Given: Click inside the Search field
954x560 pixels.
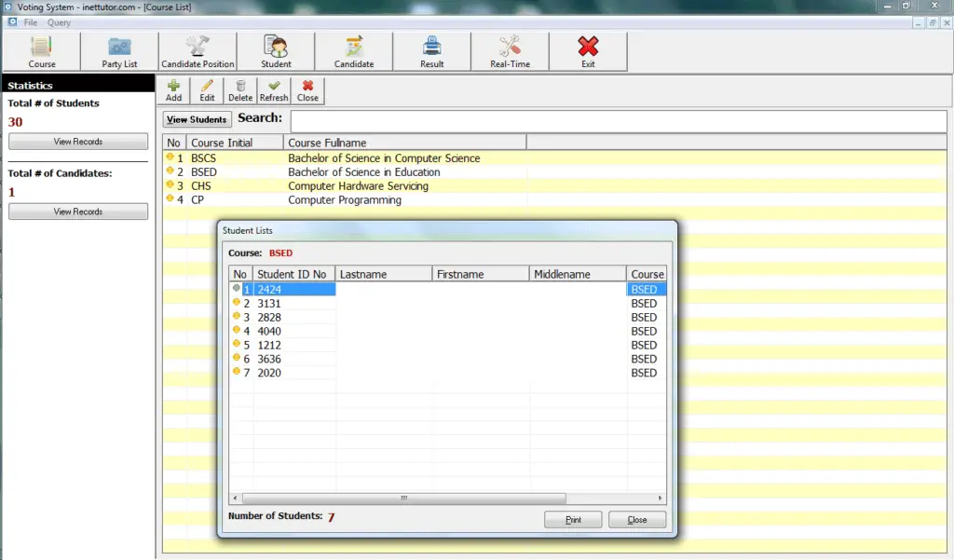Looking at the screenshot, I should 615,119.
